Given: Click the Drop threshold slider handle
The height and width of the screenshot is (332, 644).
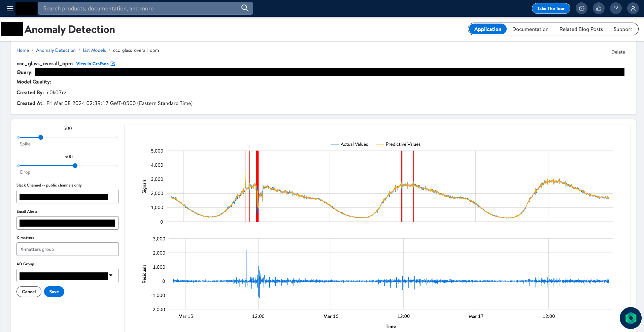Looking at the screenshot, I should [75, 166].
